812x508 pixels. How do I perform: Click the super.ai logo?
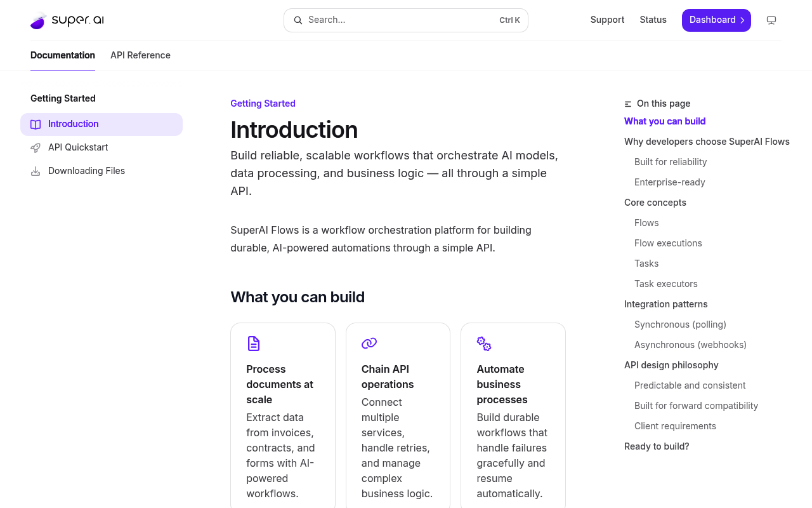[x=67, y=20]
